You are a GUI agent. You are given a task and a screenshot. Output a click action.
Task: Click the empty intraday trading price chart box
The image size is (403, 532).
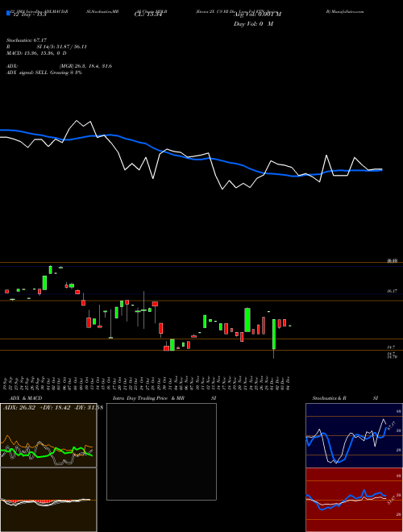[x=161, y=451]
